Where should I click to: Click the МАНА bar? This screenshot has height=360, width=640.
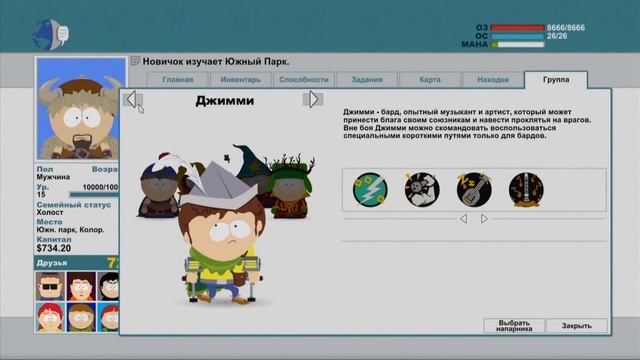coord(517,44)
